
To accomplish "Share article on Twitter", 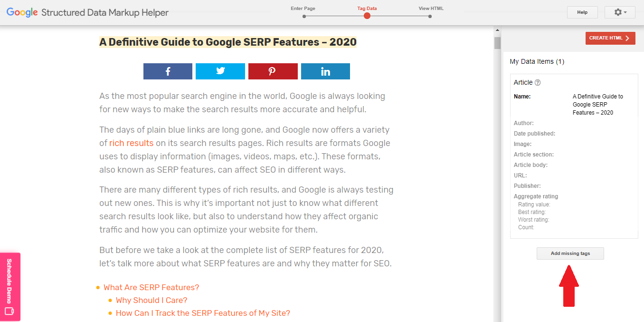I will pyautogui.click(x=220, y=71).
